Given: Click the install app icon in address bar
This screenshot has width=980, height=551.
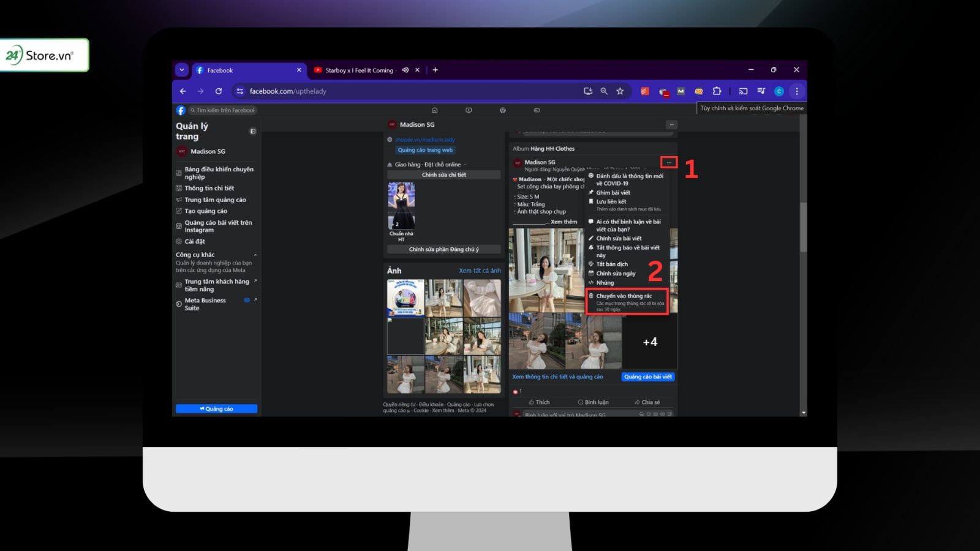Looking at the screenshot, I should [x=588, y=91].
